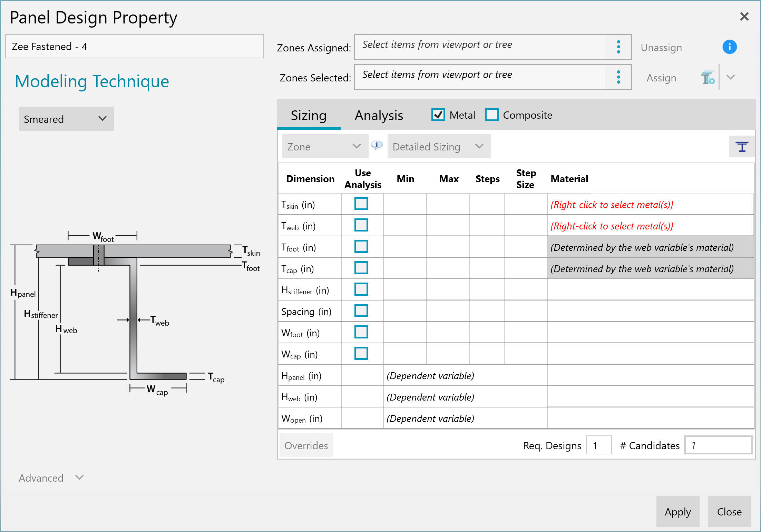Open the Zones Assigned three-dot menu

618,47
